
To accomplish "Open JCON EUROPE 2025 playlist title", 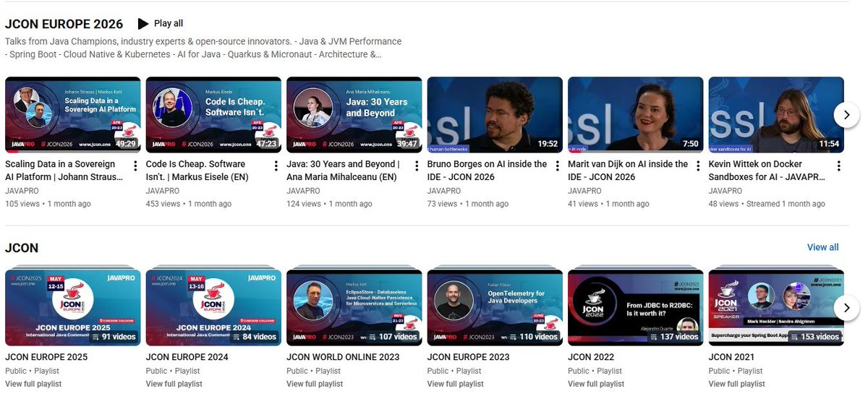I will click(x=46, y=357).
